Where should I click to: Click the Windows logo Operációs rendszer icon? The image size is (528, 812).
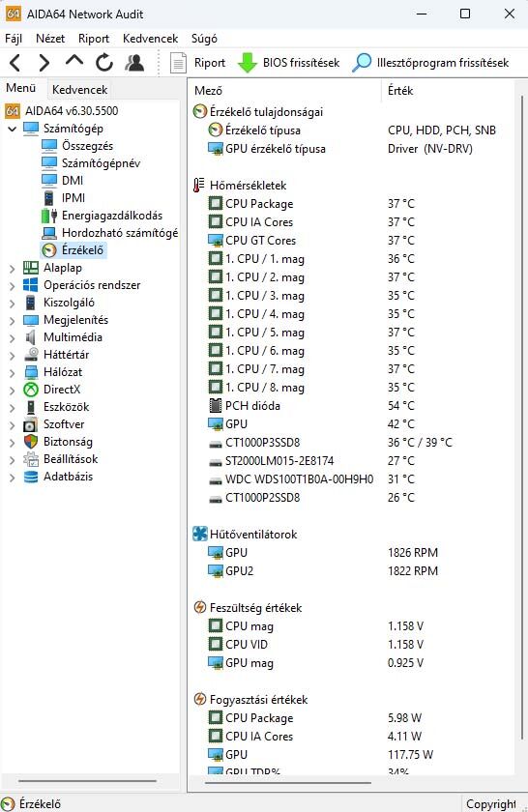(31, 285)
